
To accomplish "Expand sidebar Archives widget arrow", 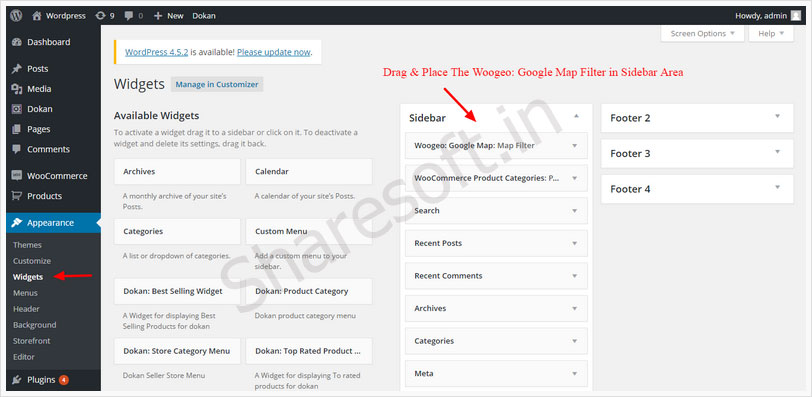I will pyautogui.click(x=574, y=309).
